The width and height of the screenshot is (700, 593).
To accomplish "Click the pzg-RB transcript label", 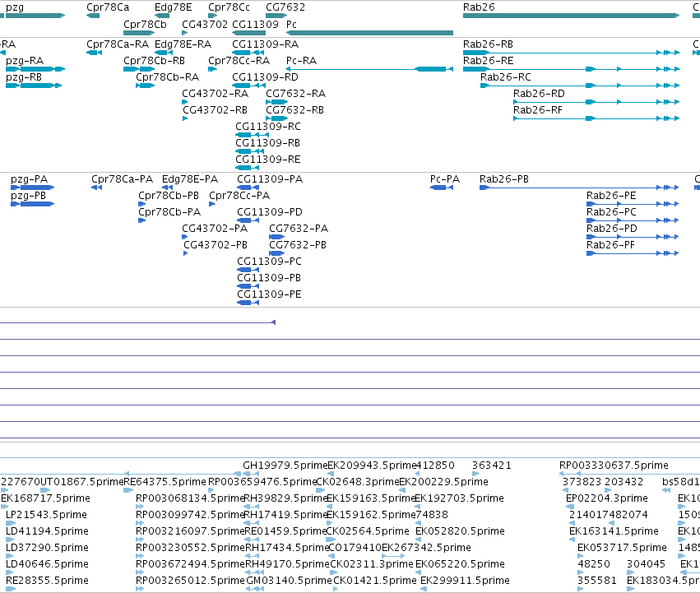I will (x=24, y=77).
